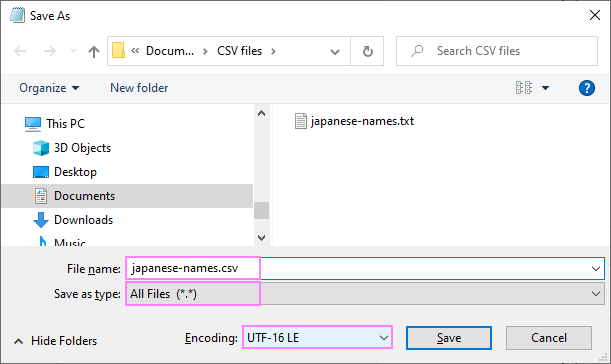Open the blue Help button
Image resolution: width=611 pixels, height=364 pixels.
(586, 88)
